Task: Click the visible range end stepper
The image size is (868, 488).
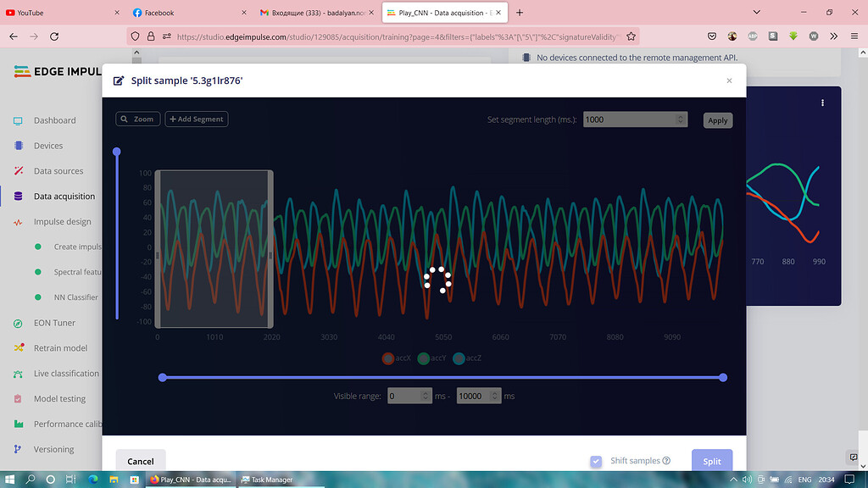Action: [x=495, y=396]
